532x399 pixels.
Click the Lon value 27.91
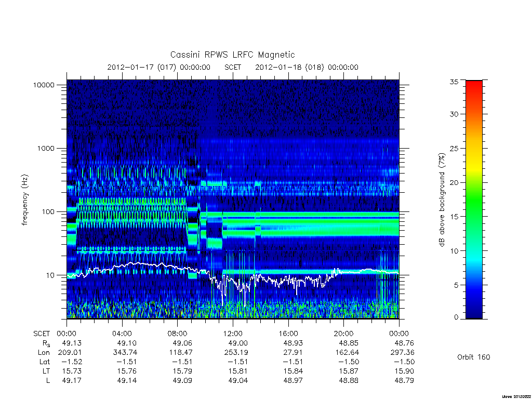[x=293, y=353]
